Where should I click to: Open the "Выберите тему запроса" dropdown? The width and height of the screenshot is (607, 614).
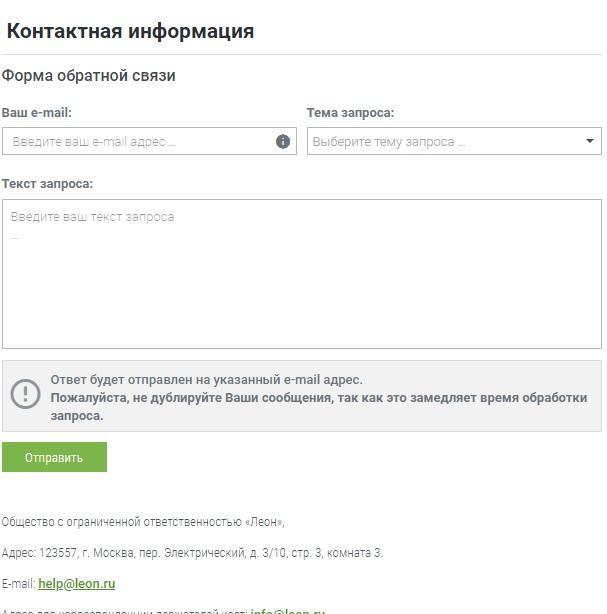click(444, 142)
